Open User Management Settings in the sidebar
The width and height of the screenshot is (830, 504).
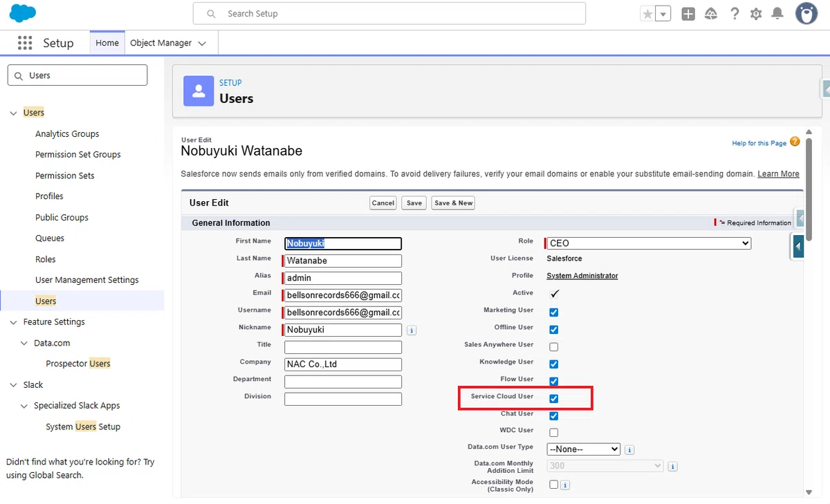(x=87, y=280)
